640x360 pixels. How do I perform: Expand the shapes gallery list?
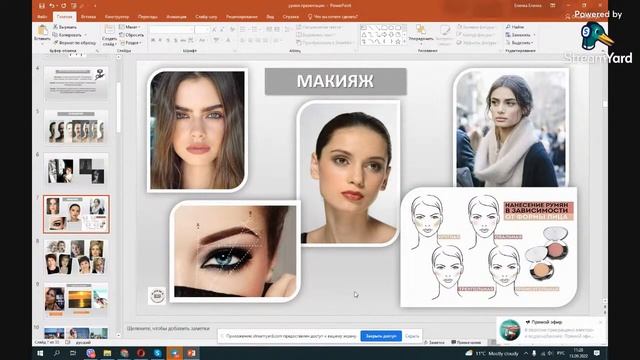point(404,42)
